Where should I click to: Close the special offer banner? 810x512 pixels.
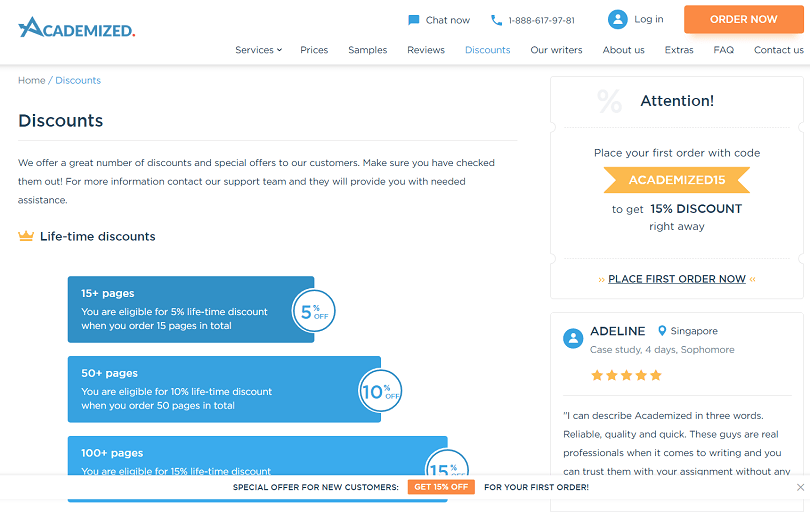[x=800, y=487]
